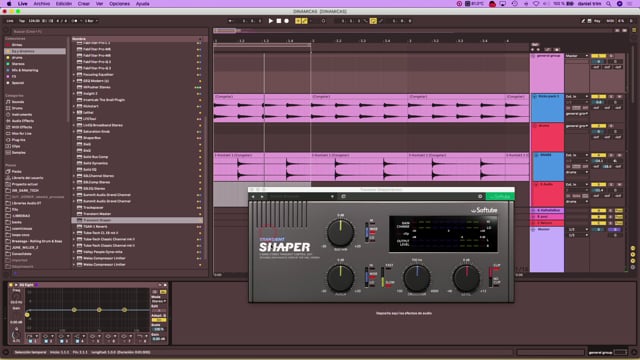
Task: Open the Ayuda menu
Action: [142, 4]
